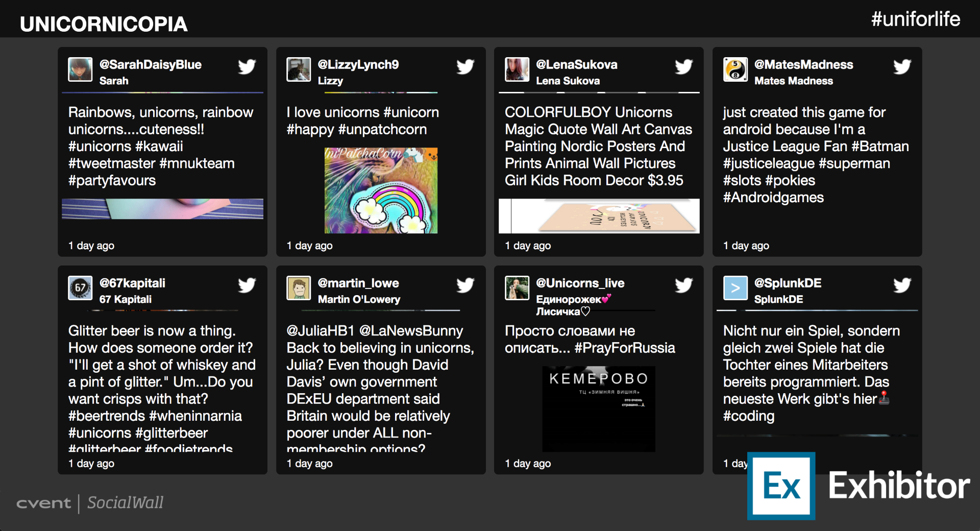Open SarahDaisyBlue's profile avatar
Screen dimensions: 980x531
(80, 69)
